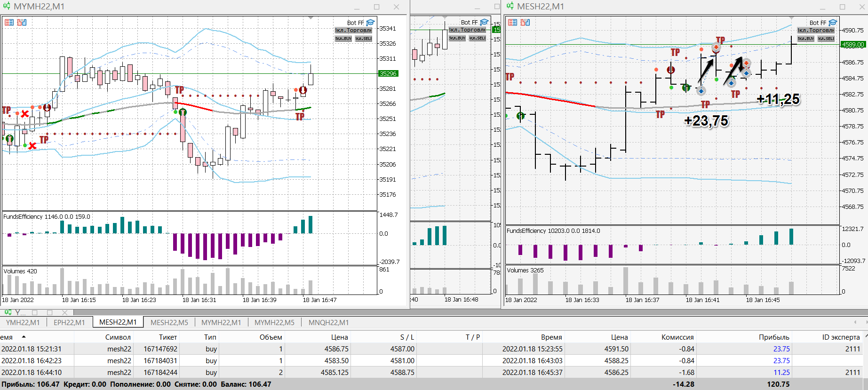Image resolution: width=868 pixels, height=390 pixels.
Task: Select red exit marker at MYMH22 chart right side
Action: (x=303, y=90)
